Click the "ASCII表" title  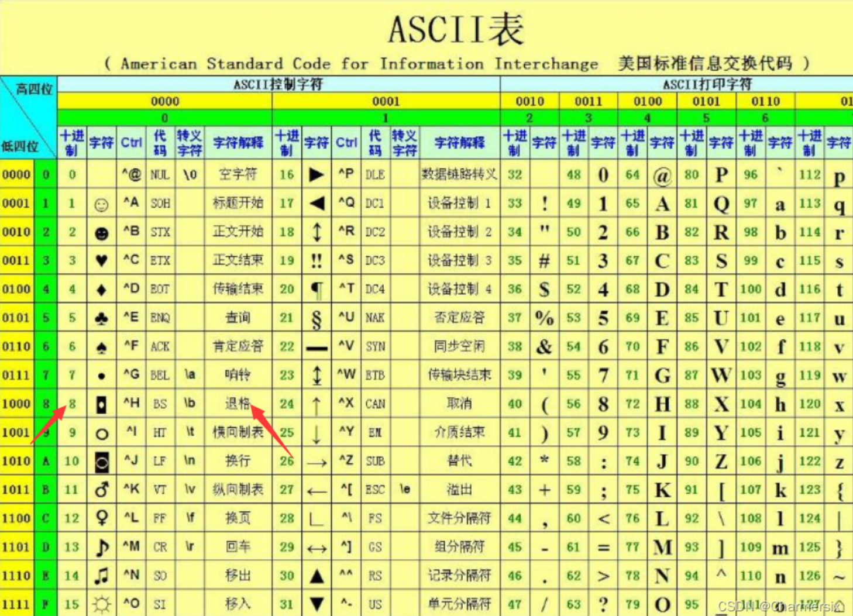tap(456, 30)
